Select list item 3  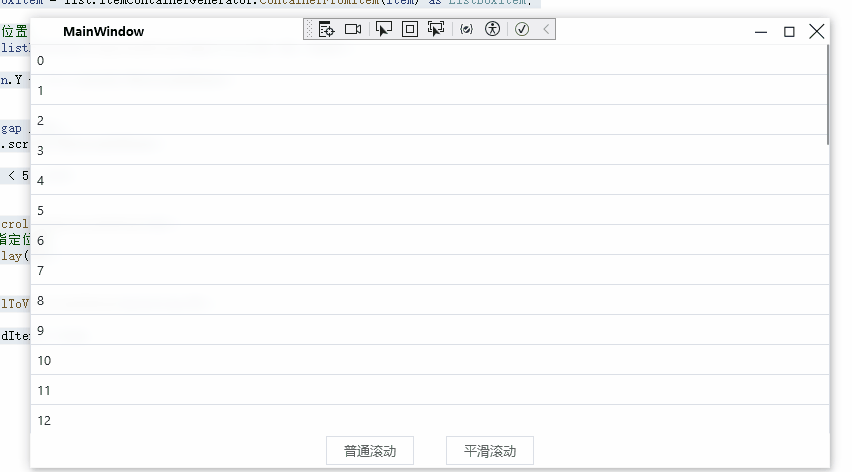[429, 150]
